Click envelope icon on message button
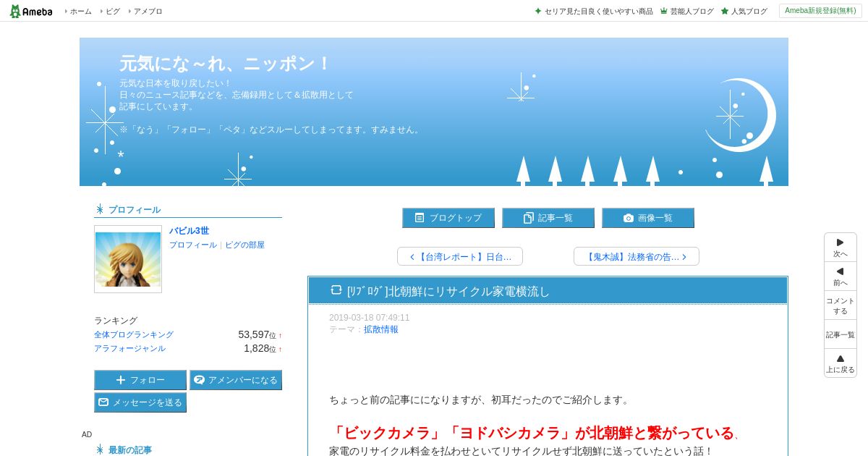The height and width of the screenshot is (456, 868). (103, 402)
